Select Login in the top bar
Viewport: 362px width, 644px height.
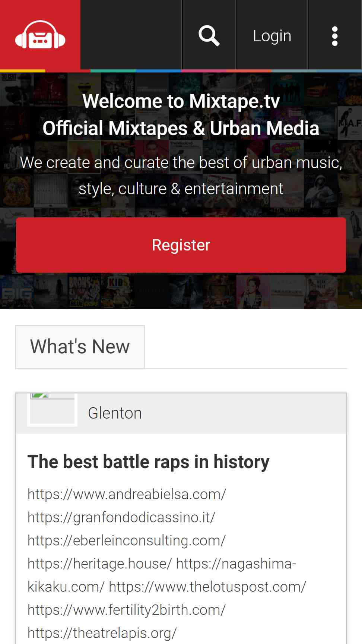272,36
